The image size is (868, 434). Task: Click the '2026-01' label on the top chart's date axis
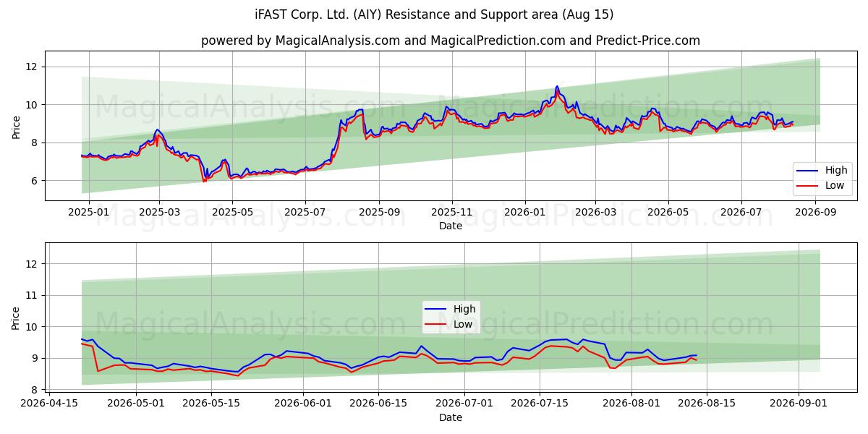pos(525,213)
